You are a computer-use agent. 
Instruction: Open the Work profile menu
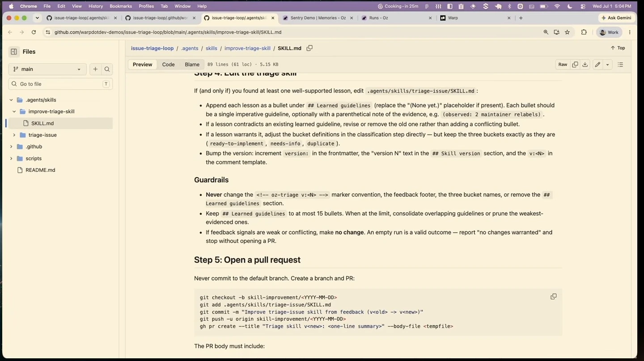pyautogui.click(x=609, y=32)
